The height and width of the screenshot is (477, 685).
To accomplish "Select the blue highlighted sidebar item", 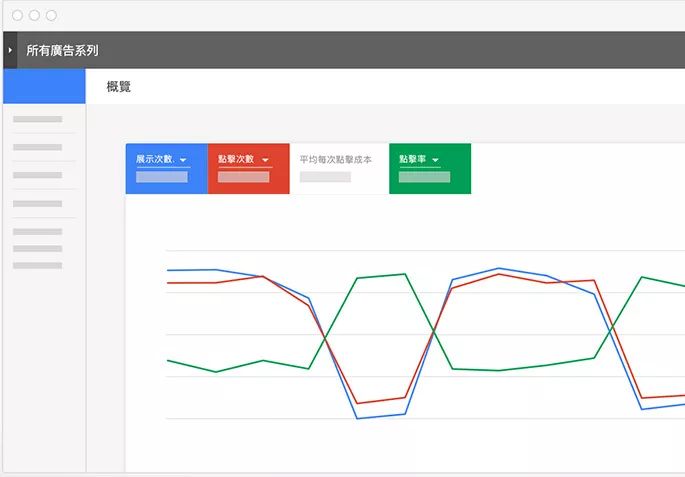I will (43, 85).
